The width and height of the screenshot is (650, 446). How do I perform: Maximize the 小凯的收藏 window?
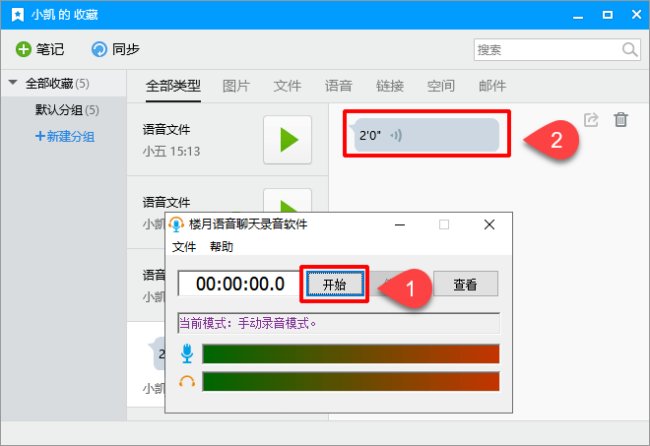608,15
